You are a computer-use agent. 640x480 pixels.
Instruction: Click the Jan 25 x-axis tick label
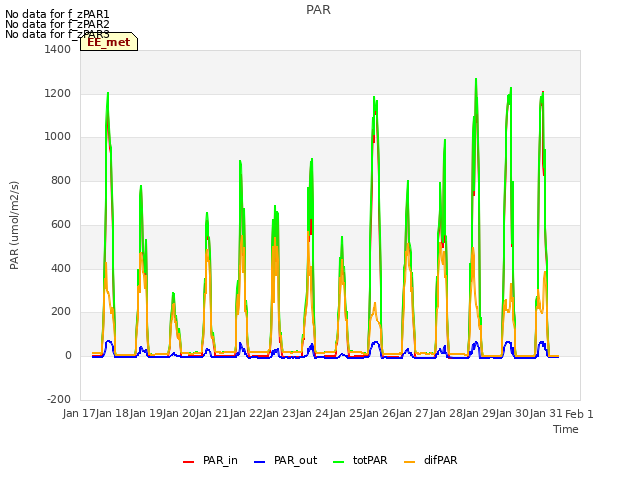click(346, 413)
